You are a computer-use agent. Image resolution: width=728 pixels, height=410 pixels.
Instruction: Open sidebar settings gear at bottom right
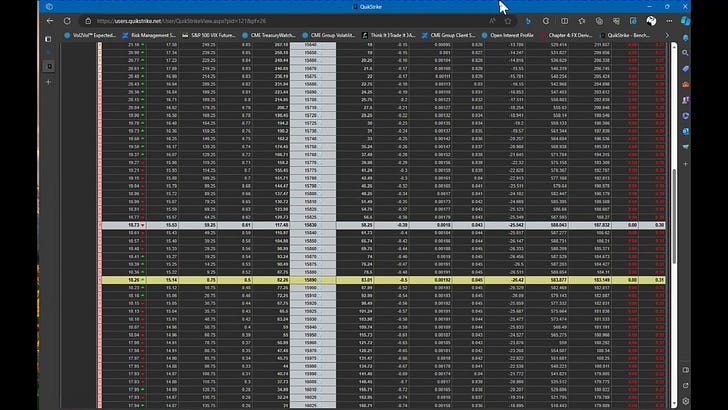pos(685,401)
